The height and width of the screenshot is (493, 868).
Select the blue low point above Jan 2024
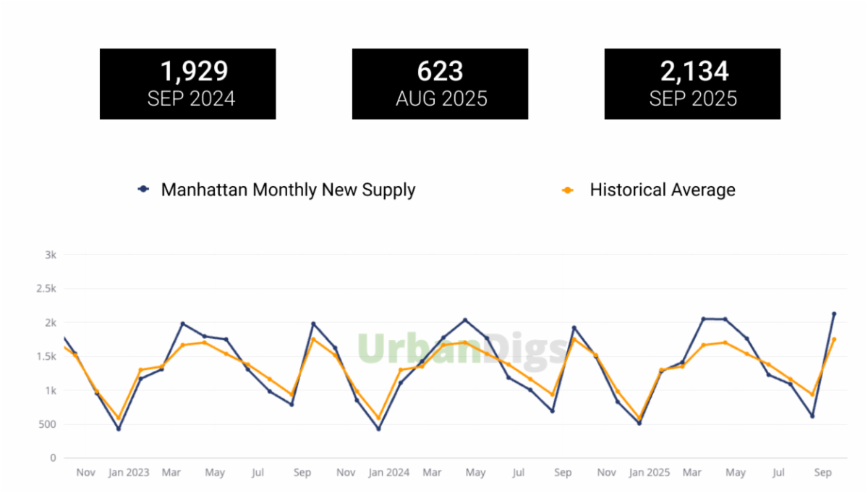click(378, 429)
